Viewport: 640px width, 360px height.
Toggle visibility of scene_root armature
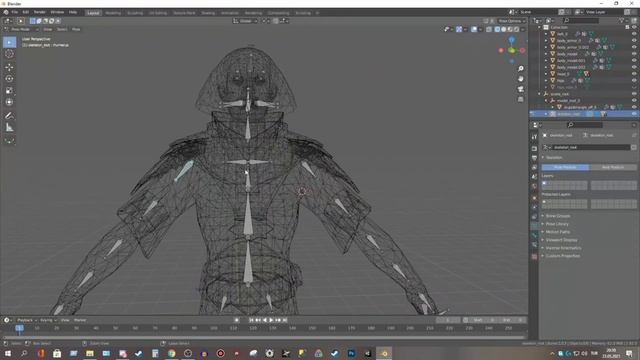click(634, 94)
